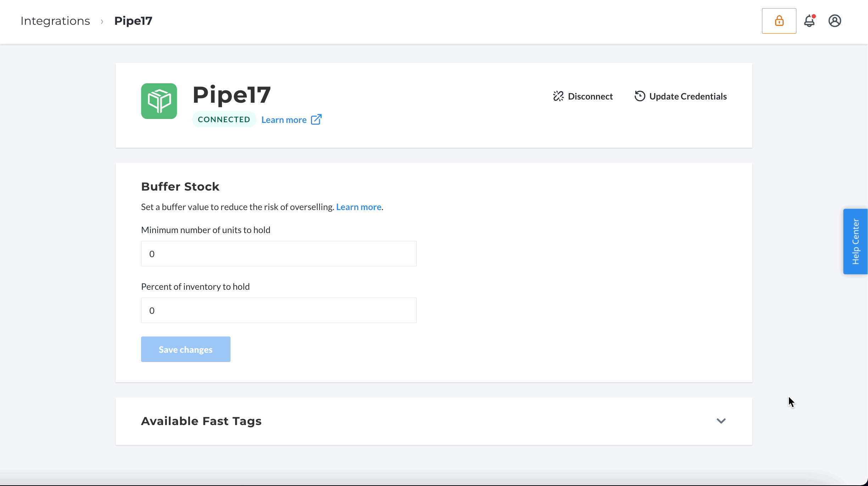Open the Help Center side tab

click(855, 242)
